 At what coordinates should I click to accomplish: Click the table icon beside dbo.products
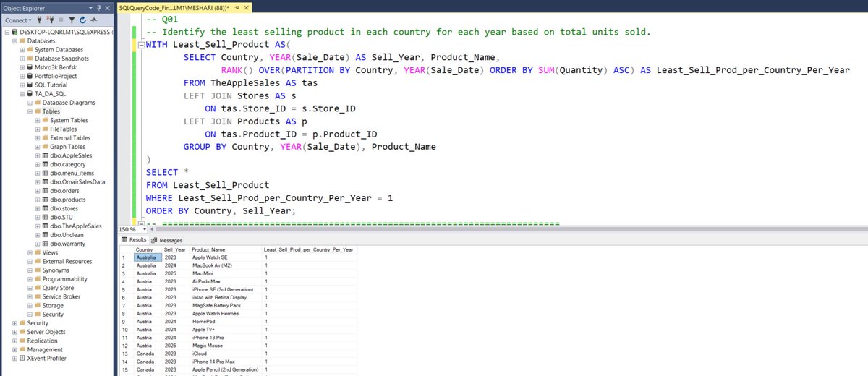coord(45,200)
